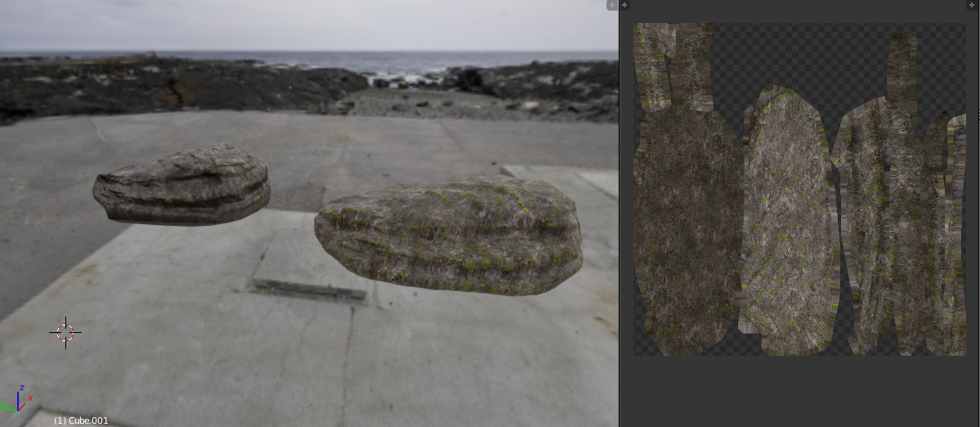Select the light gray middle UV island
Screen dimensions: 980x427
coord(788,220)
